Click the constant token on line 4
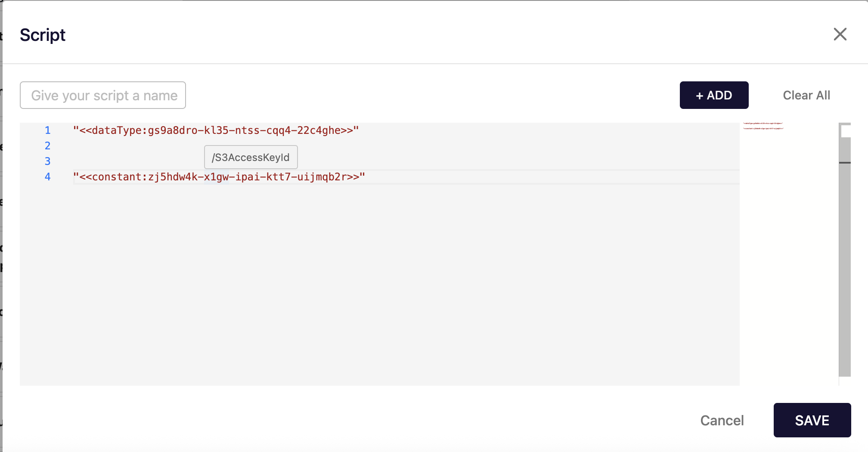 (x=219, y=177)
